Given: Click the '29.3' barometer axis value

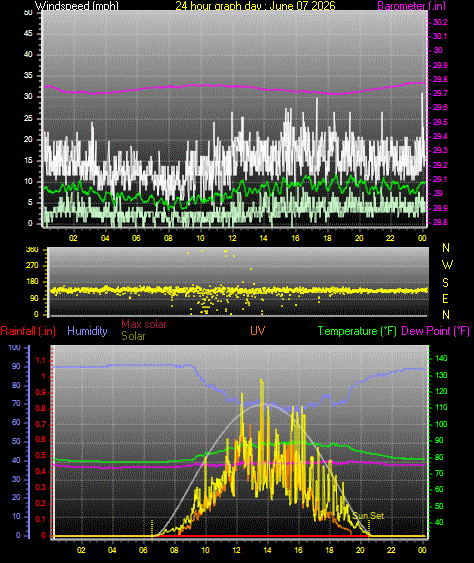Looking at the screenshot, I should click(x=440, y=150).
